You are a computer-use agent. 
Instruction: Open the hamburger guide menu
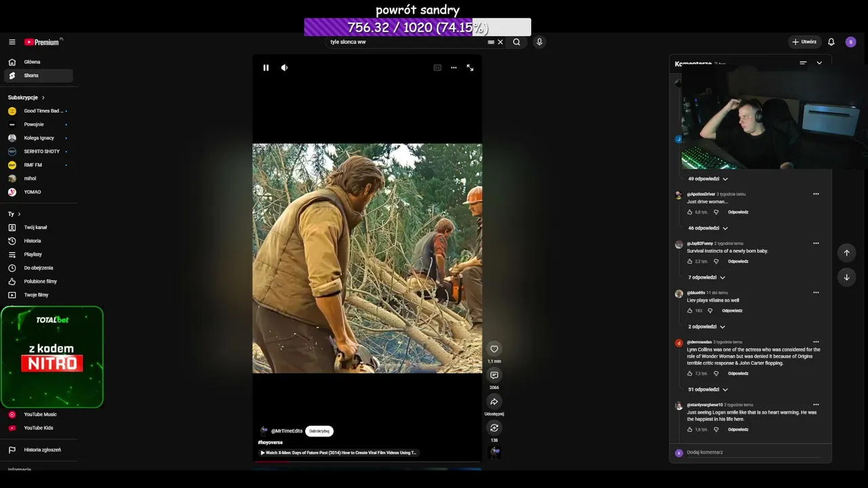pyautogui.click(x=12, y=42)
